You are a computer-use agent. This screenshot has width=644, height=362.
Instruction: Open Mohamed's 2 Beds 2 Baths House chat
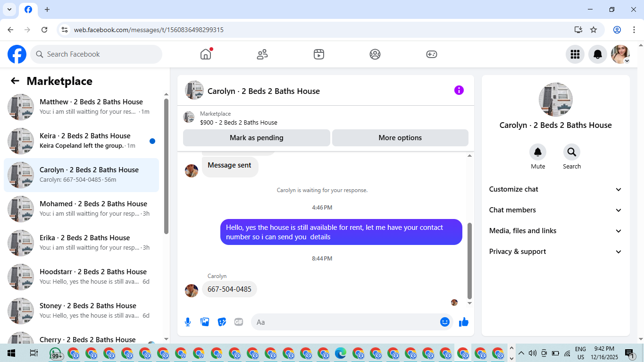tap(81, 209)
